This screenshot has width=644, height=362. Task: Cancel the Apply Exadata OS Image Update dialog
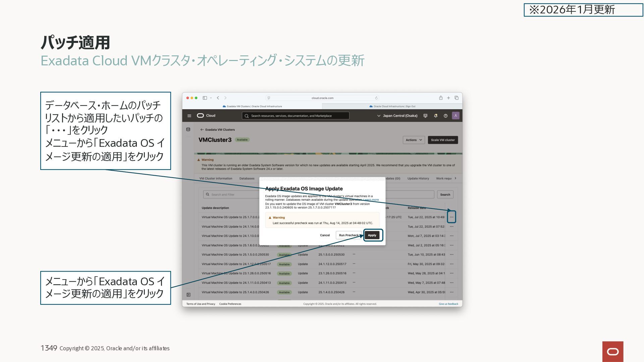point(325,235)
